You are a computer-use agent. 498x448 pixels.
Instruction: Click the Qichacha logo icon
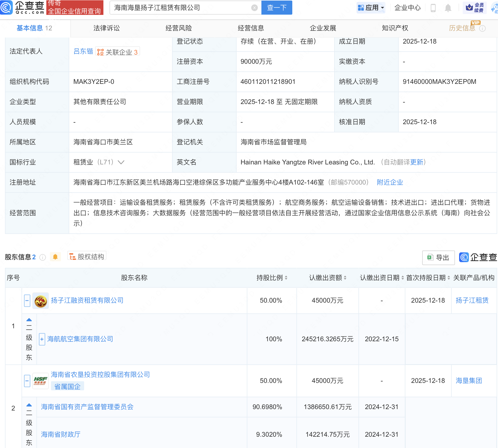click(7, 7)
